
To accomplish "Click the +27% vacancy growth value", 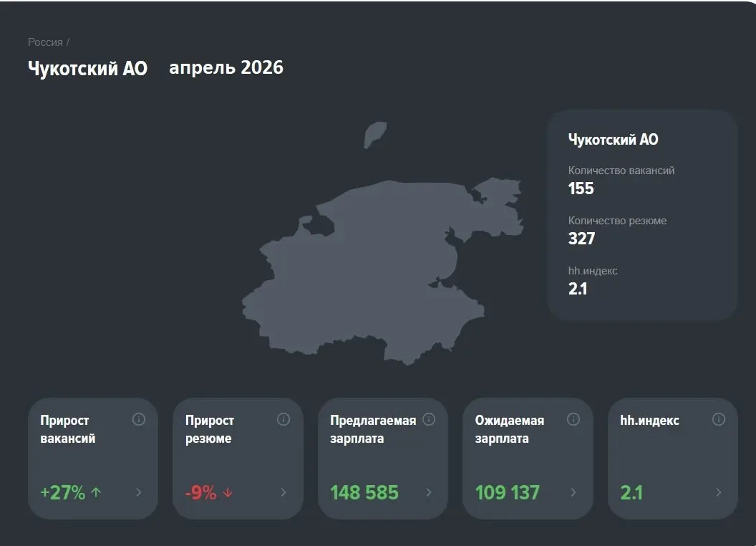I will (63, 492).
